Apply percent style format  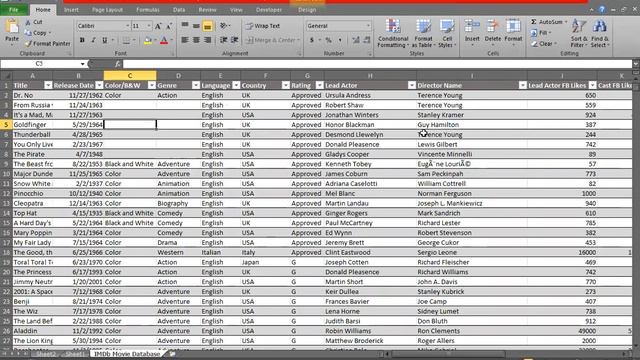(x=328, y=40)
